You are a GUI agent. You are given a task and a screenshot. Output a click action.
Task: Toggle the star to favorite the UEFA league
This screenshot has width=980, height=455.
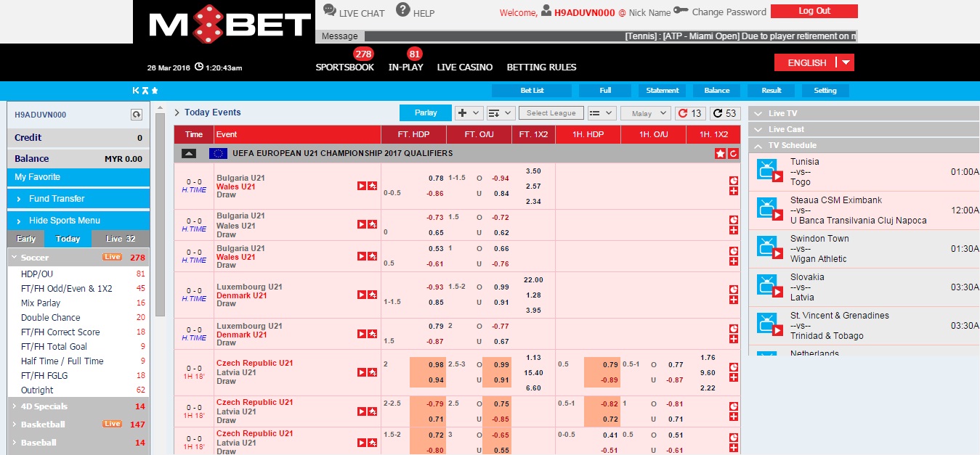coord(718,153)
